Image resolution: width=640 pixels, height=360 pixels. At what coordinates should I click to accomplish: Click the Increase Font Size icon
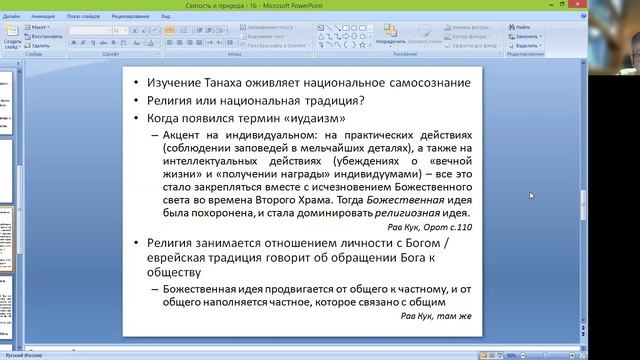click(135, 31)
